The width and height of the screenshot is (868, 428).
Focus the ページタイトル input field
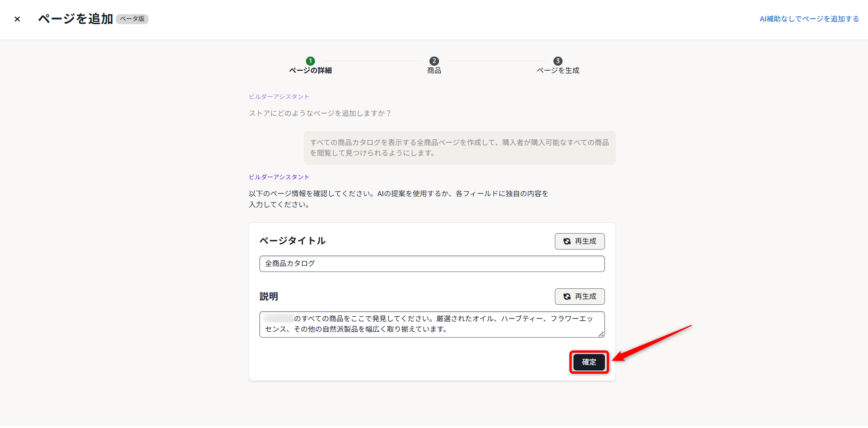tap(432, 264)
